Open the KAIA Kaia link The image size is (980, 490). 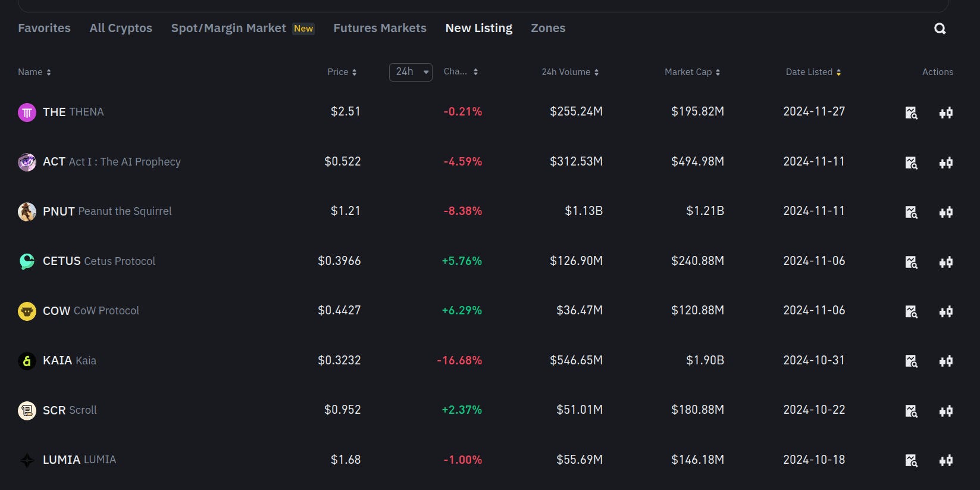70,361
